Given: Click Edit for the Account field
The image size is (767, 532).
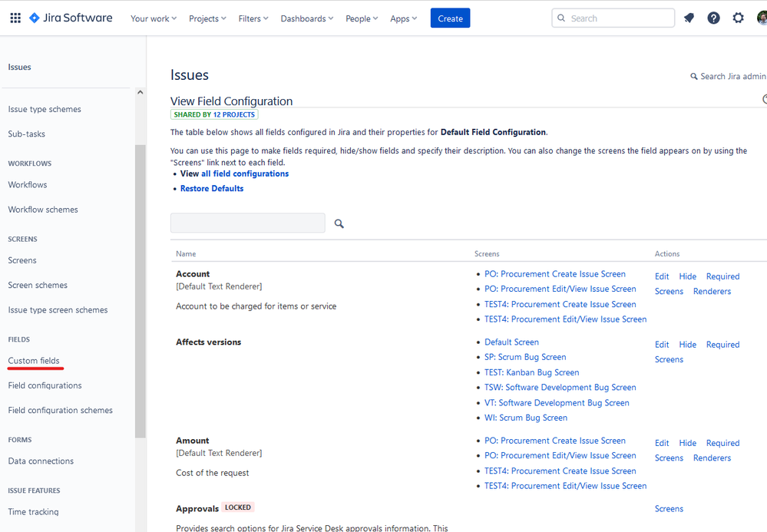Looking at the screenshot, I should [x=662, y=277].
